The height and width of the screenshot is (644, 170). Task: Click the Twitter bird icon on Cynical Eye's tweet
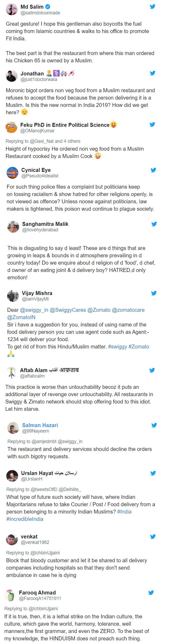click(153, 170)
